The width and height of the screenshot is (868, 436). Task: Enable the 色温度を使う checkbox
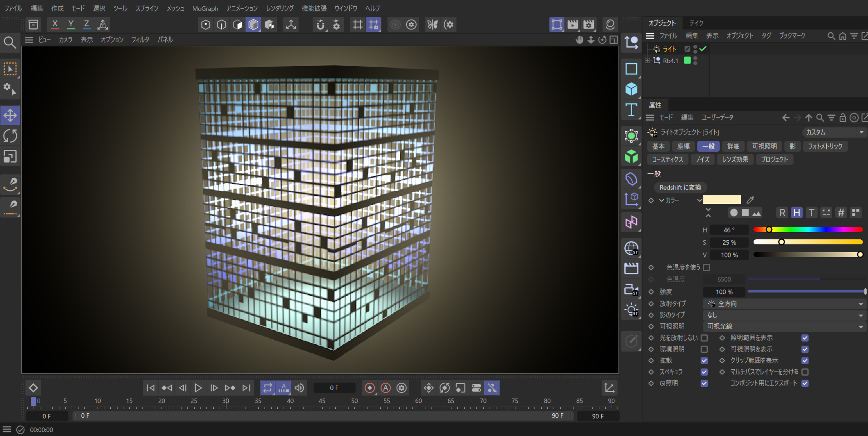706,268
